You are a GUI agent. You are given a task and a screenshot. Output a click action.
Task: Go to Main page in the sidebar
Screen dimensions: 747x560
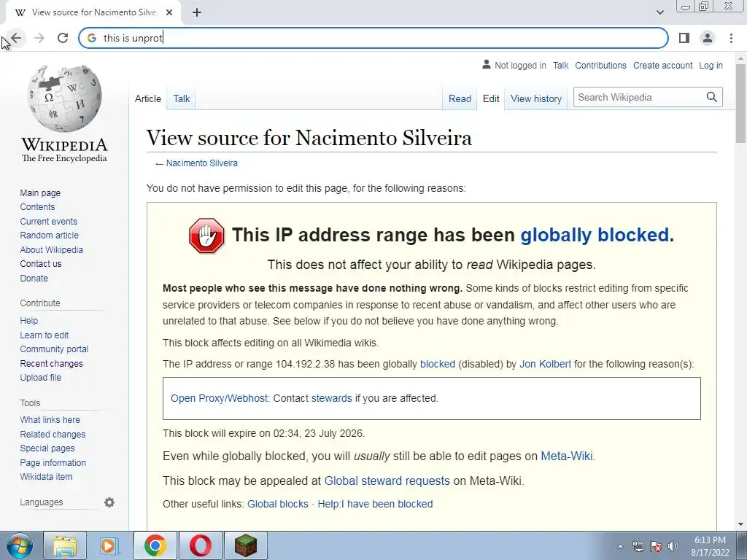click(x=40, y=192)
